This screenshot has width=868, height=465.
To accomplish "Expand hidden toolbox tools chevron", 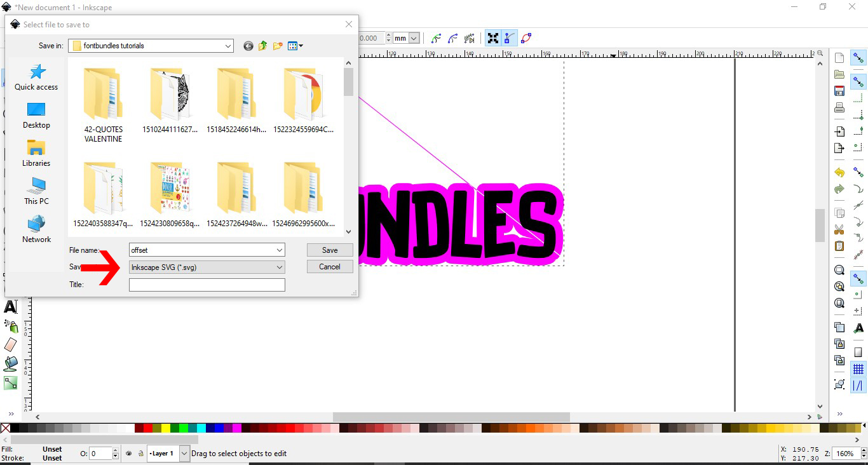I will pos(11,414).
